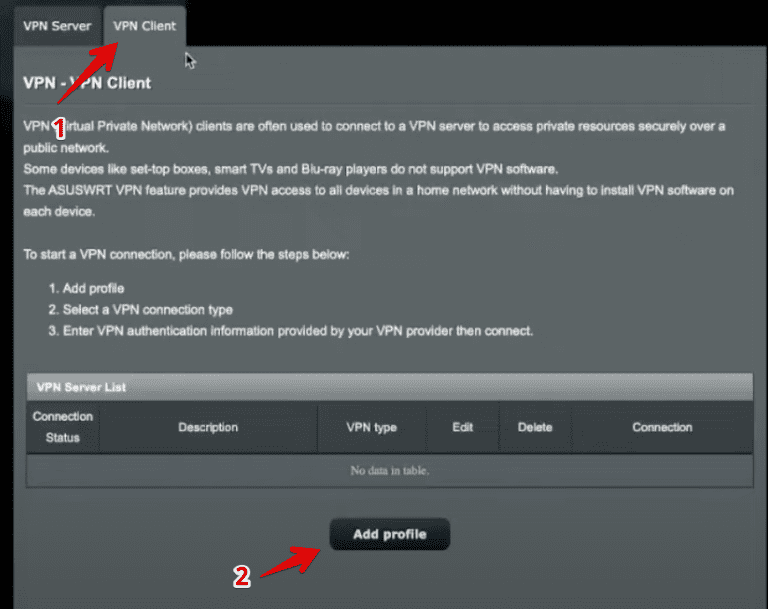
Task: Click the red arrow pointing at Add profile
Action: pyautogui.click(x=290, y=561)
